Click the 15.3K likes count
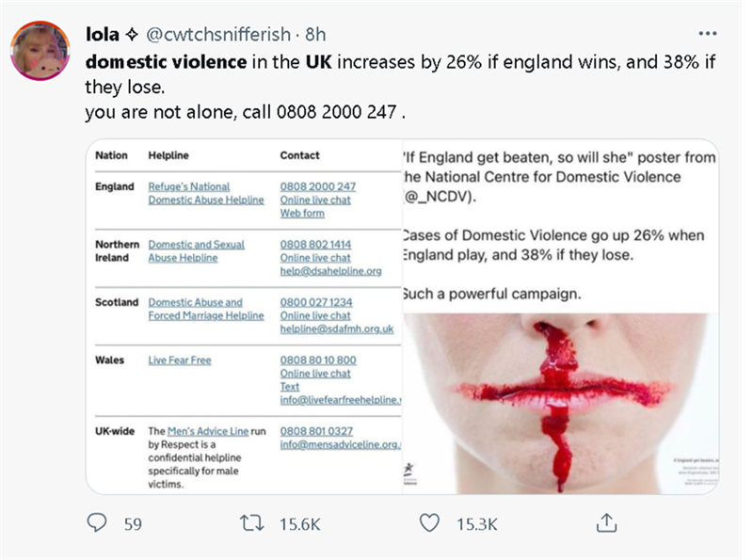This screenshot has height=560, width=753. pyautogui.click(x=476, y=523)
